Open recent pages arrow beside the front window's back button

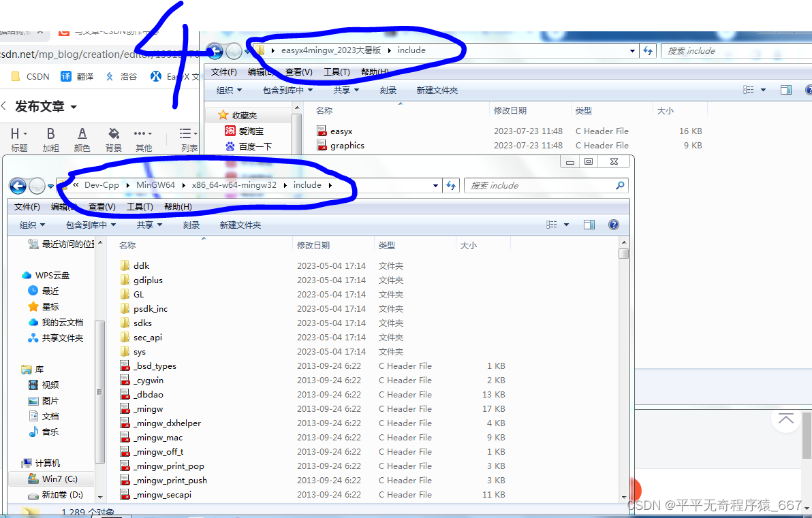(50, 186)
